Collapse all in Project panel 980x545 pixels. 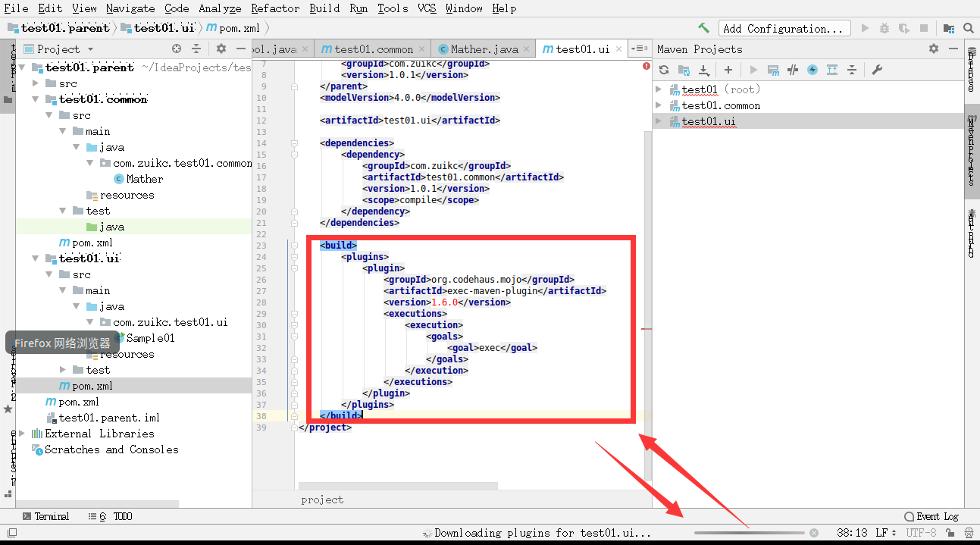click(196, 49)
